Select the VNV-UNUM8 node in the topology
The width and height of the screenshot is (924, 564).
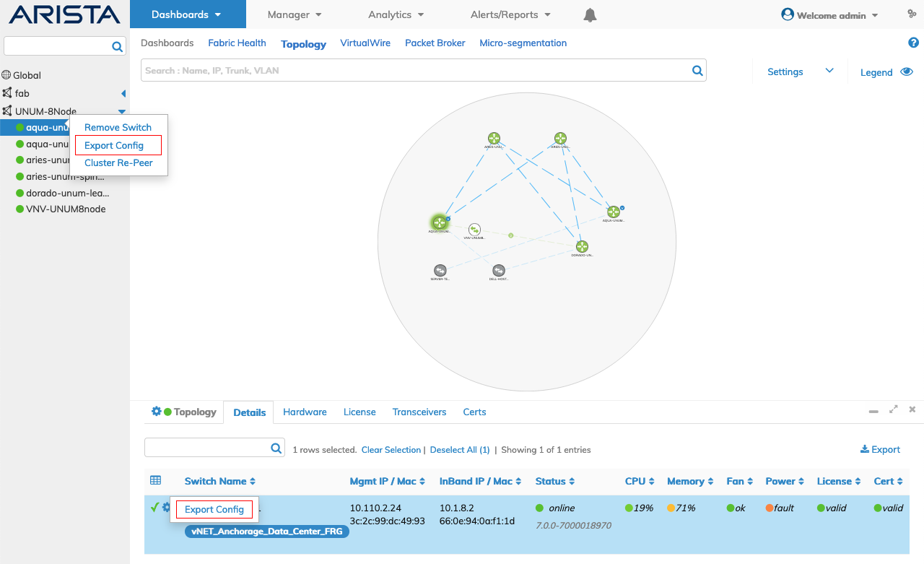(474, 230)
